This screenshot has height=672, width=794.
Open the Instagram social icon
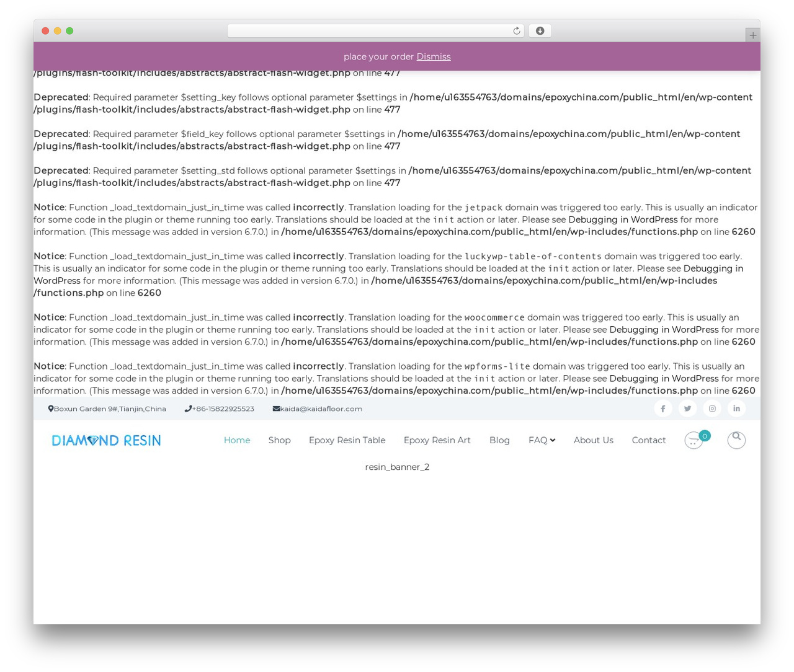(712, 409)
